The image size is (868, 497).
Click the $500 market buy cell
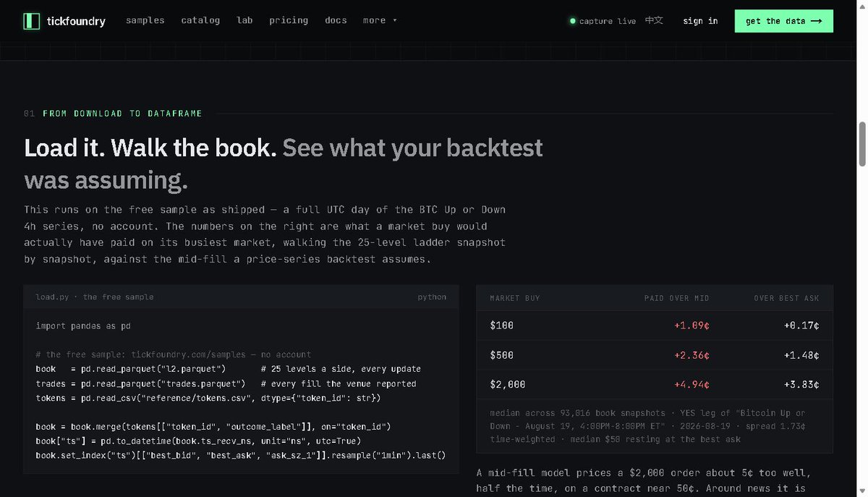pyautogui.click(x=502, y=355)
